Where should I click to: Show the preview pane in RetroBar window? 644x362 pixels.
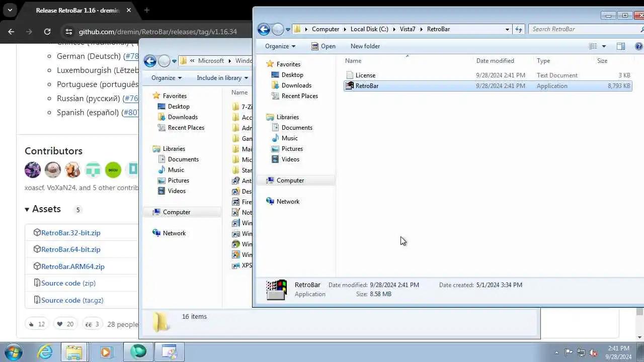[621, 46]
